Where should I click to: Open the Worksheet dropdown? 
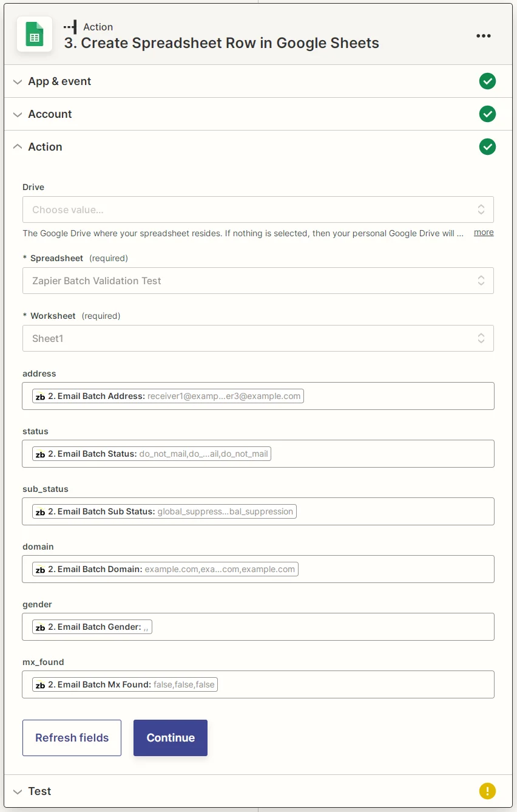pos(258,338)
